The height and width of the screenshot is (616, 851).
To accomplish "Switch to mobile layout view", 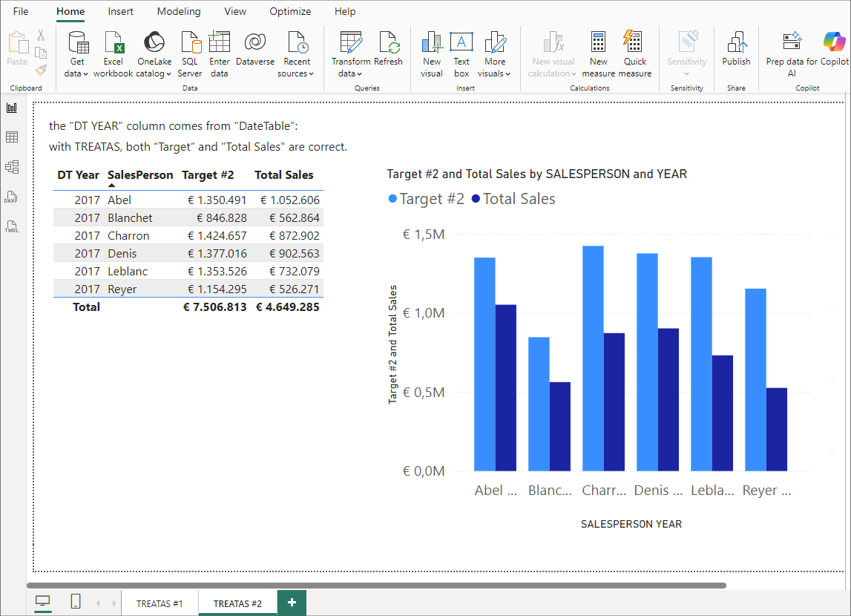I will click(76, 602).
